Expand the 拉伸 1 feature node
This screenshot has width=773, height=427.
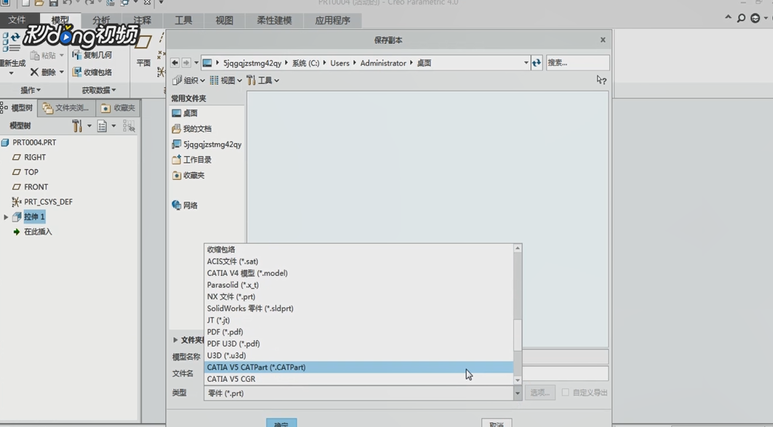click(x=6, y=216)
